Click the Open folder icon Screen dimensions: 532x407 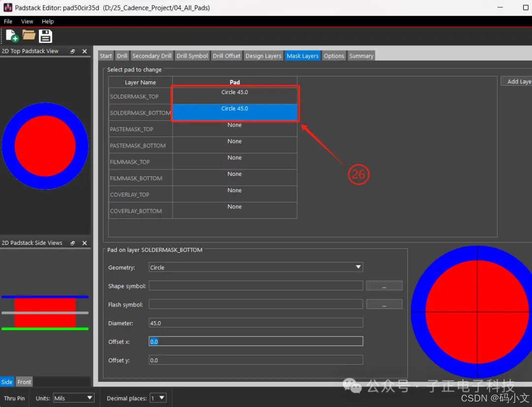(29, 35)
